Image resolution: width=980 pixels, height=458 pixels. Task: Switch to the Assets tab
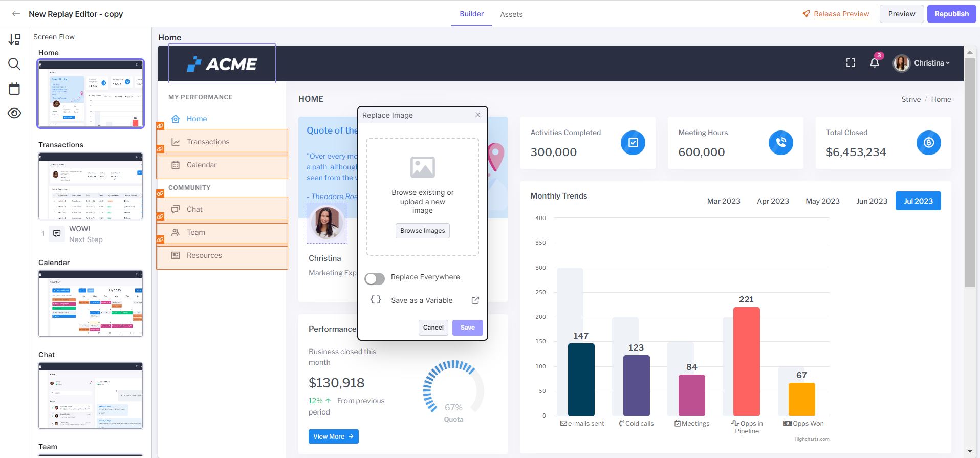tap(511, 14)
